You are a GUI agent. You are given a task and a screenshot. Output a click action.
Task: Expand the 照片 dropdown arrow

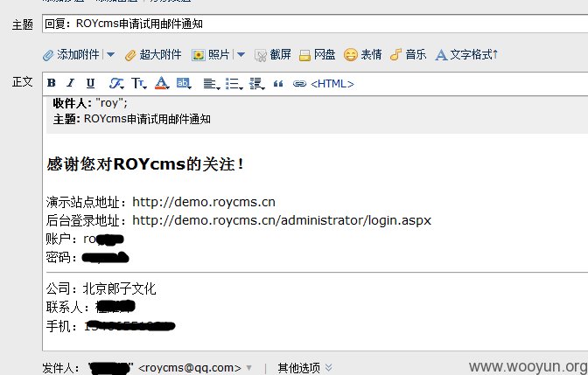pyautogui.click(x=241, y=55)
